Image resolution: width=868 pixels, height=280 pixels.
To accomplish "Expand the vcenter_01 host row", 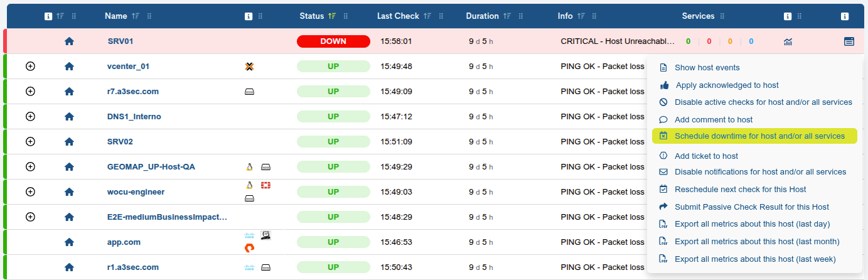I will [30, 66].
